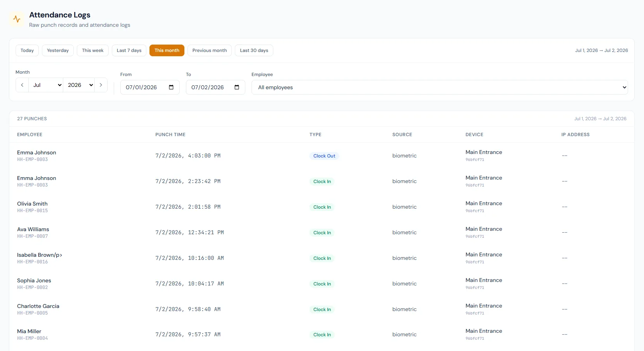Select the Last 30 days filter

coord(254,50)
